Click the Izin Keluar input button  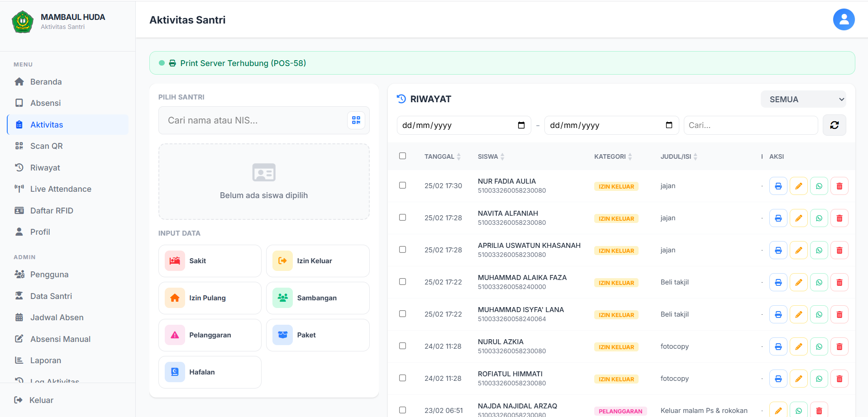pyautogui.click(x=318, y=261)
